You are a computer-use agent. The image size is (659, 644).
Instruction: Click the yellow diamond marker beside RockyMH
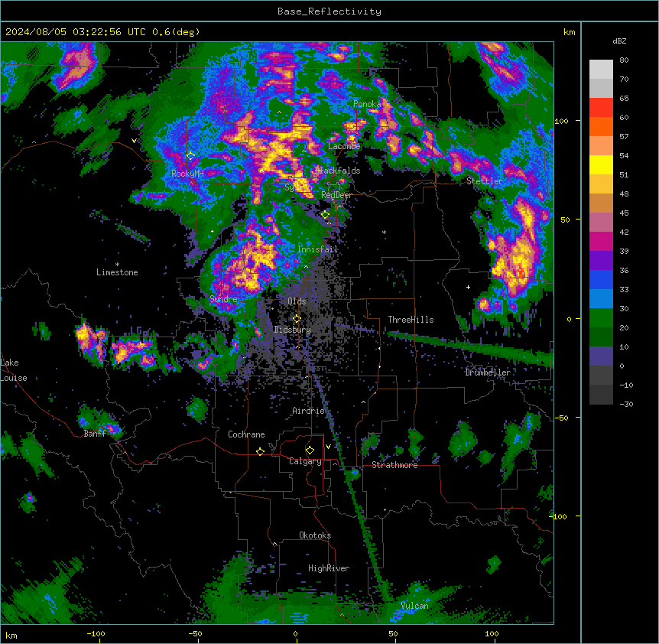pyautogui.click(x=190, y=155)
